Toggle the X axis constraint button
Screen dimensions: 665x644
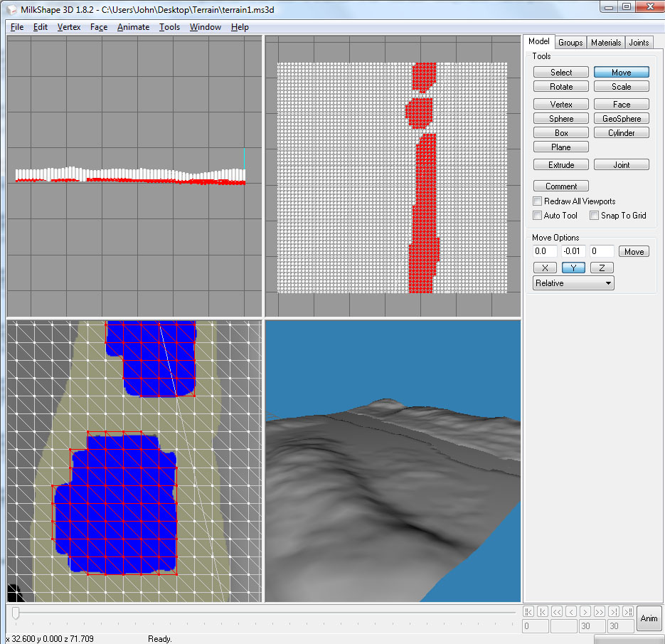click(x=545, y=268)
